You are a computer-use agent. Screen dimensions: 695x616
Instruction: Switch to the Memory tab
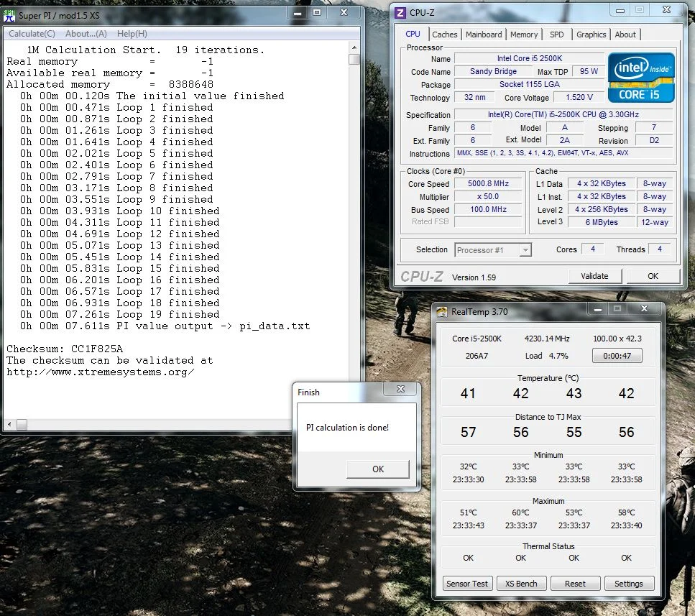click(524, 35)
